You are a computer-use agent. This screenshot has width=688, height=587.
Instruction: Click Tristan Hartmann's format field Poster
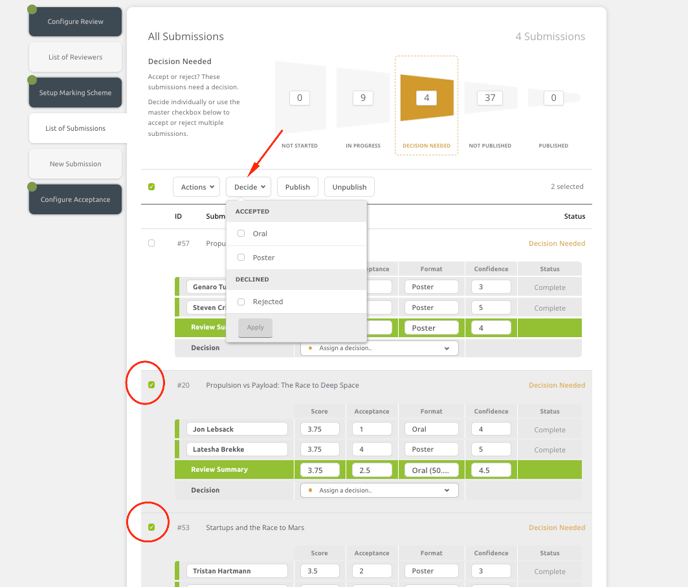(431, 571)
